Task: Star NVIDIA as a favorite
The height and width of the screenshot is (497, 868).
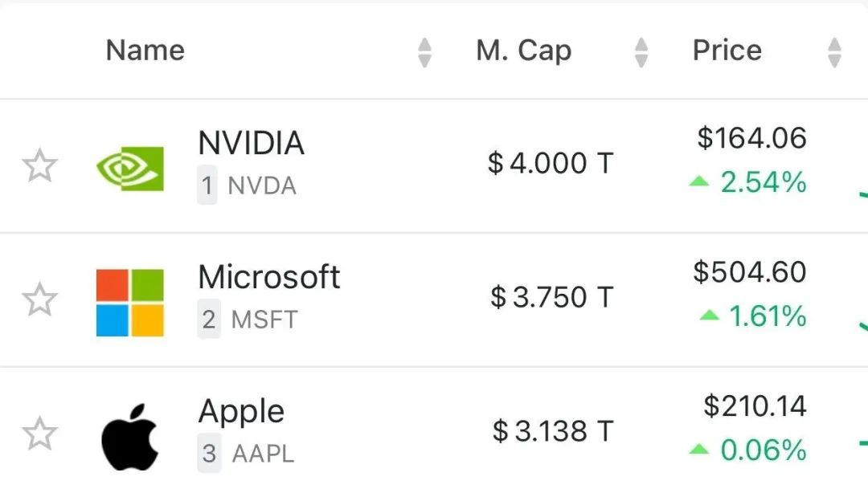Action: click(40, 165)
